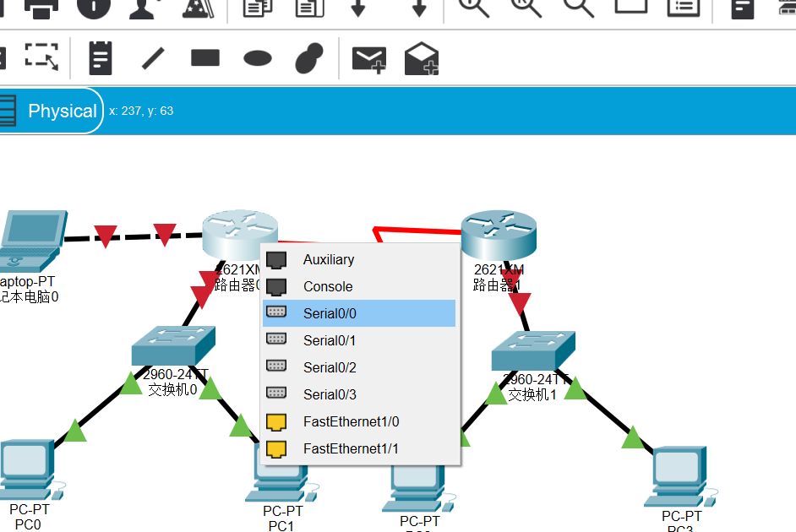Pick the Draw Line tool
Screen dimensions: 796x532
point(153,57)
